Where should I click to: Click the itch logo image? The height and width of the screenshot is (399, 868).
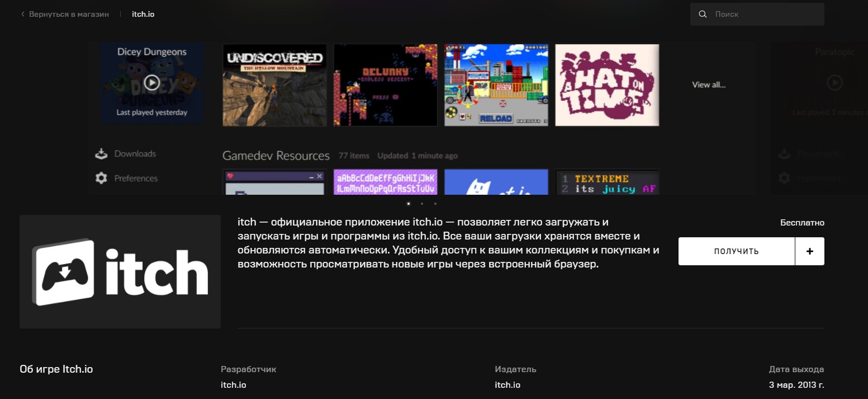(120, 271)
